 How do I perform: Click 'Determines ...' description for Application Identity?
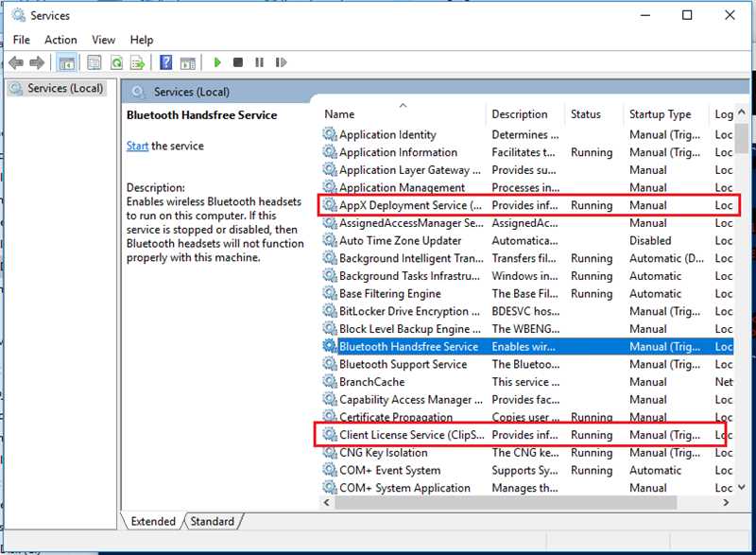coord(525,134)
